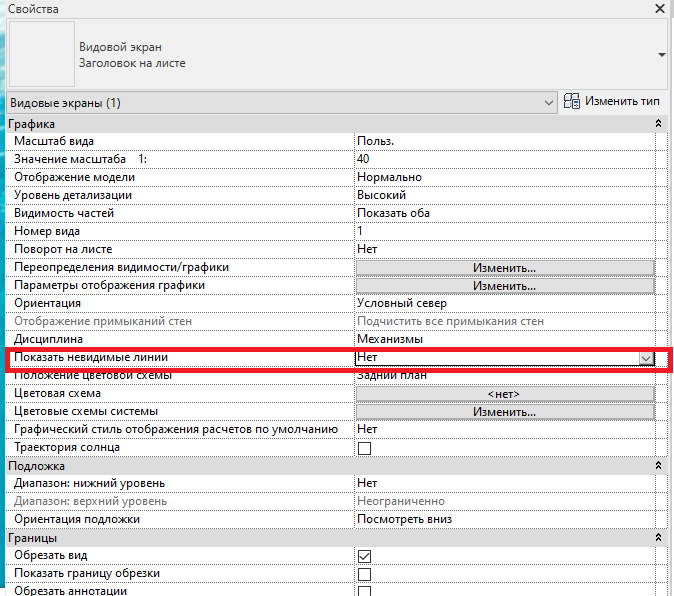Click the Подложка section header text
Image resolution: width=674 pixels, height=596 pixels.
37,466
